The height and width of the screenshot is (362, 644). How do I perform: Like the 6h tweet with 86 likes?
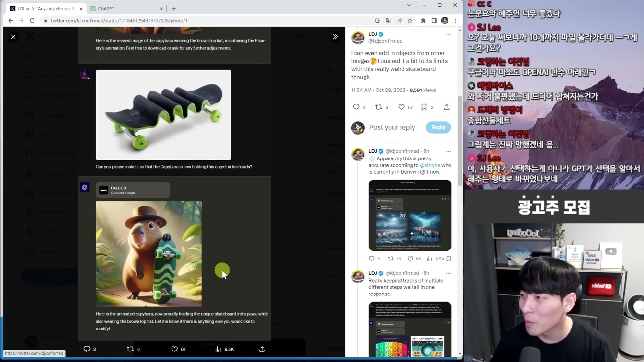pos(410,259)
